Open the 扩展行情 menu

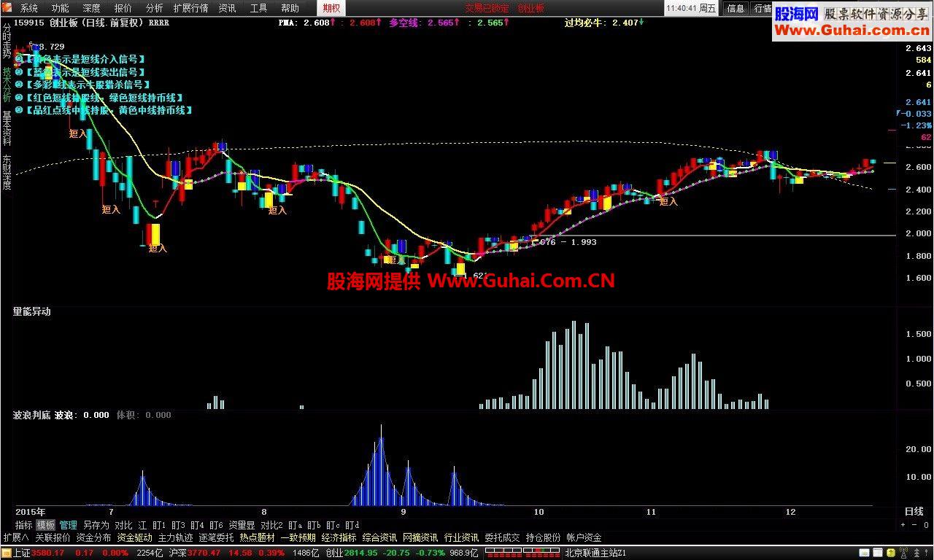click(190, 8)
